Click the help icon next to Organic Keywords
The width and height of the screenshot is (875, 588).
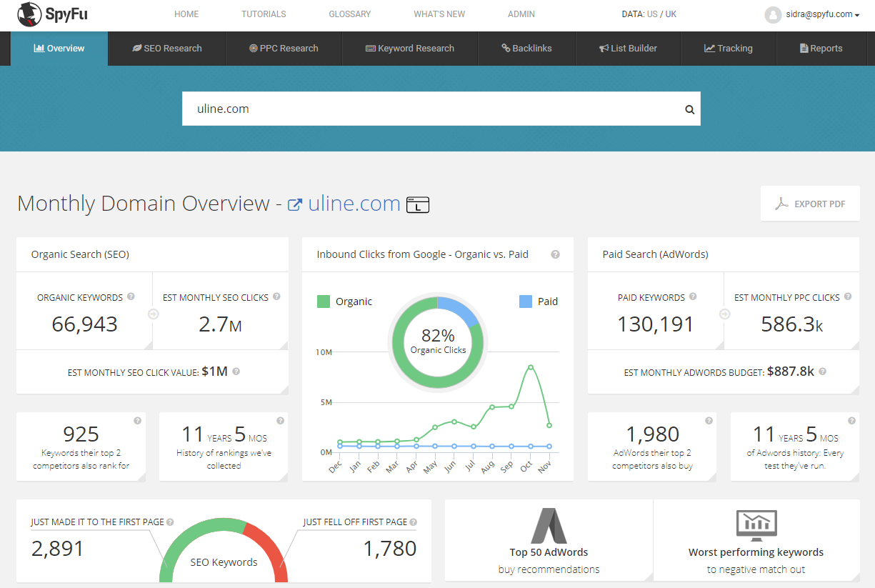click(x=131, y=297)
